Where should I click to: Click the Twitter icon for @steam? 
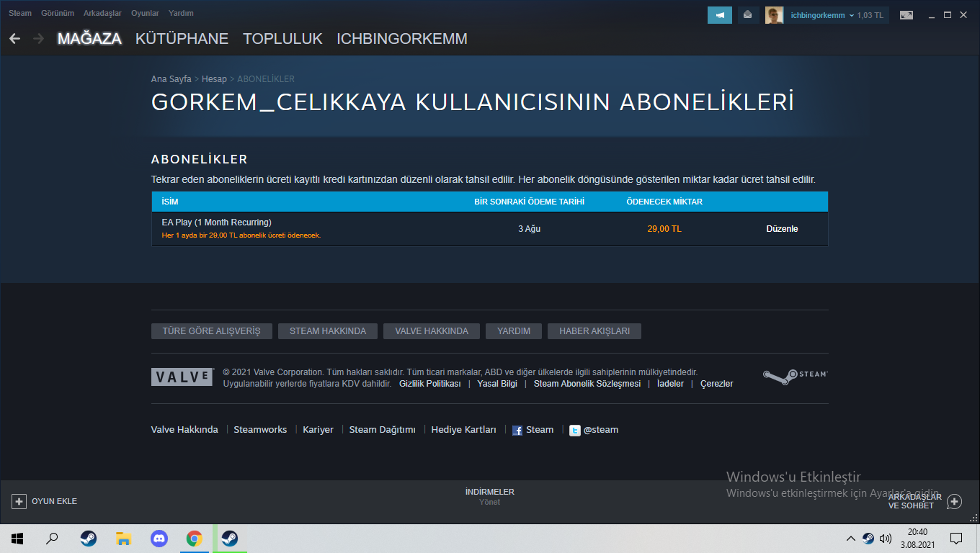pos(575,431)
